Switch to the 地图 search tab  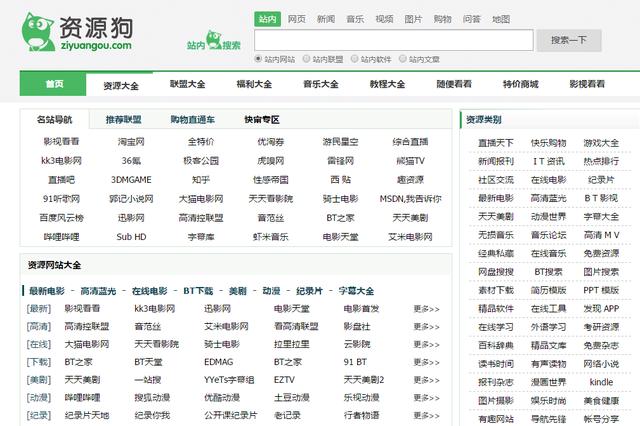click(501, 19)
